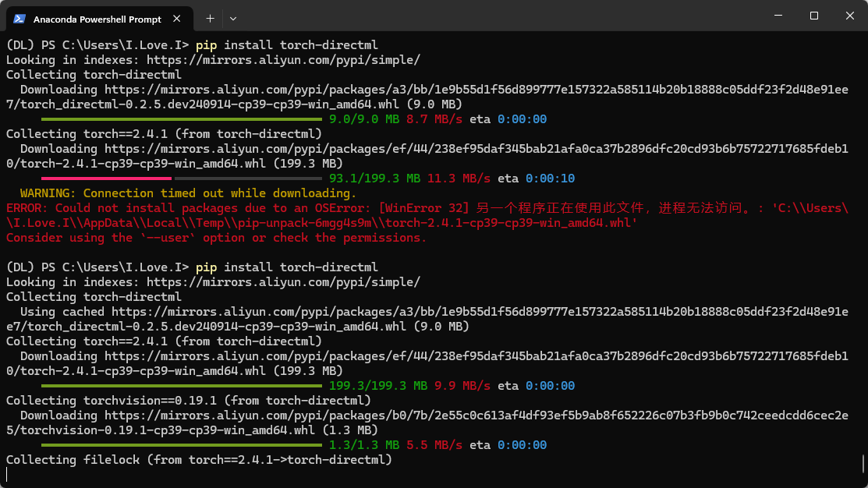Select the Anaconda Powershell Prompt tab
The width and height of the screenshot is (868, 488).
click(x=100, y=19)
